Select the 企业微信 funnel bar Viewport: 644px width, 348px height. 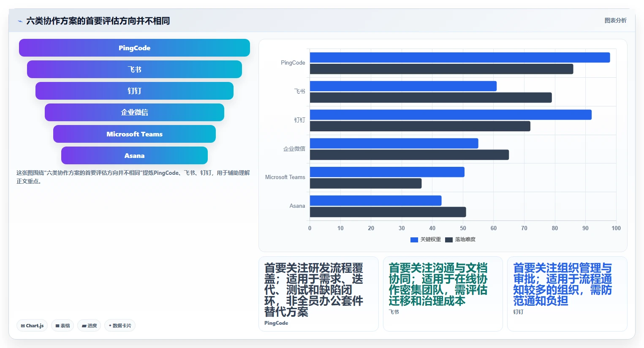pos(134,112)
